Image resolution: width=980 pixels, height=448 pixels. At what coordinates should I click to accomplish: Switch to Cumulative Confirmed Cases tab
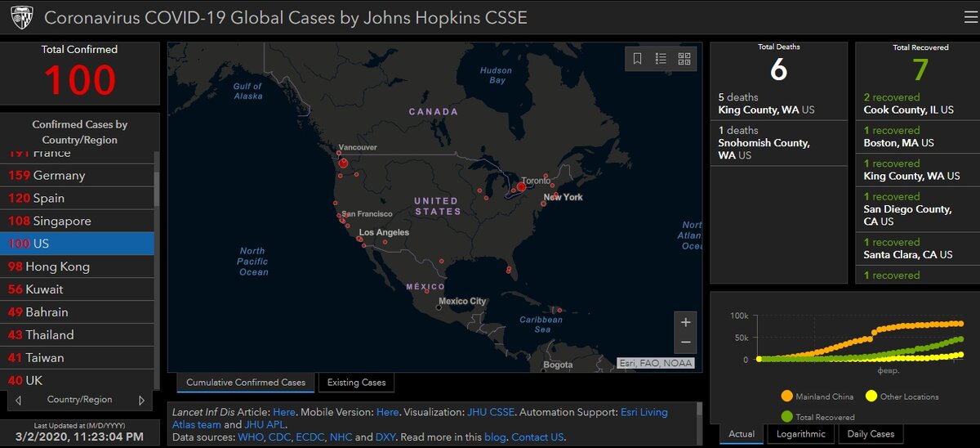click(x=246, y=382)
